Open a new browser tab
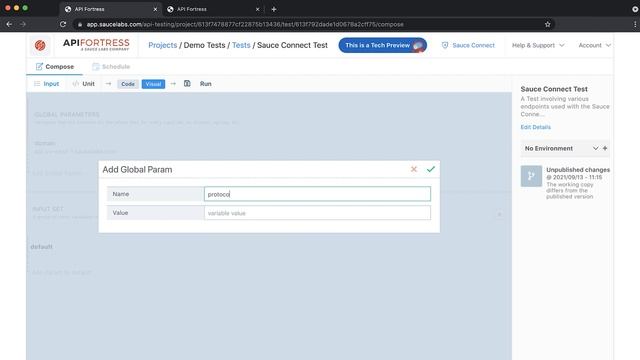Viewport: 640px width, 360px height. click(x=274, y=9)
